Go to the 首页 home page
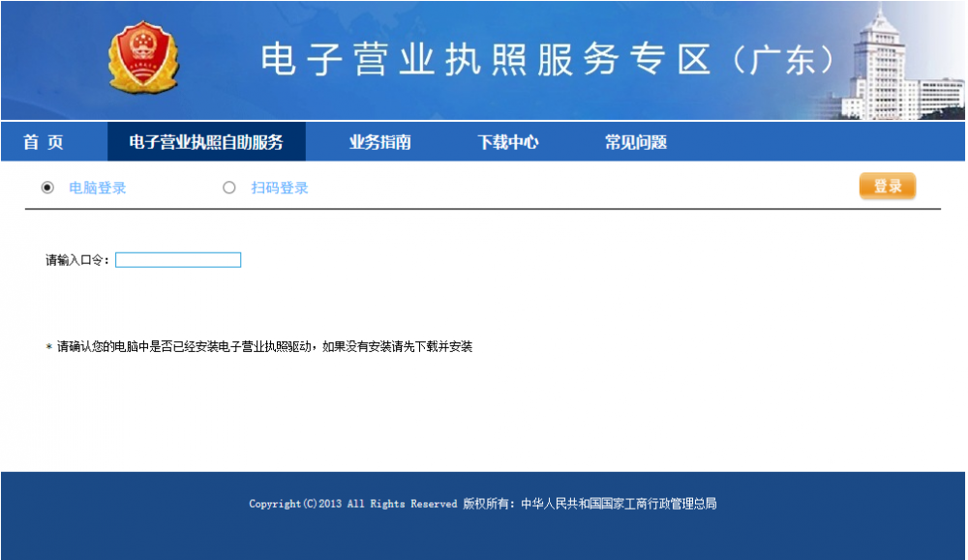Image resolution: width=968 pixels, height=560 pixels. click(x=44, y=142)
